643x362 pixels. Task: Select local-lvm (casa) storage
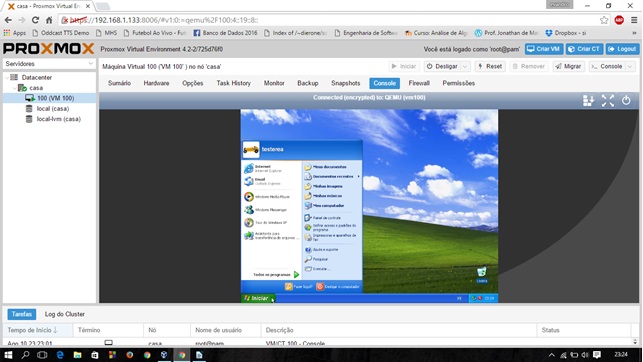[50, 119]
